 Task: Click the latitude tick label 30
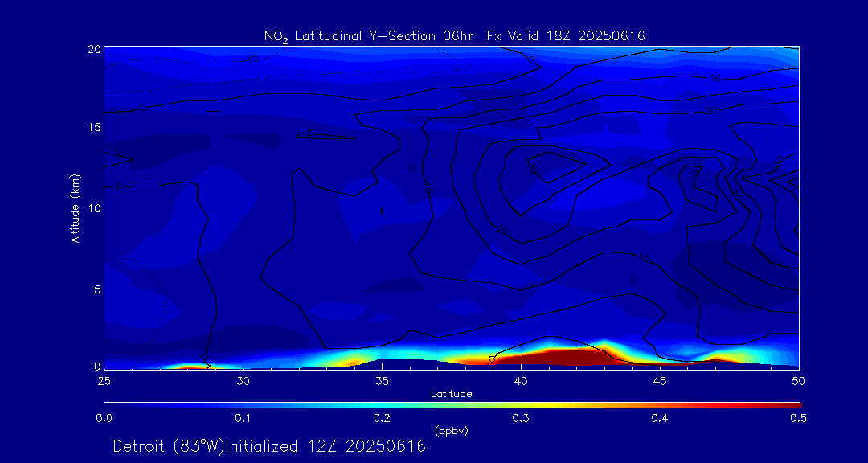pos(243,382)
